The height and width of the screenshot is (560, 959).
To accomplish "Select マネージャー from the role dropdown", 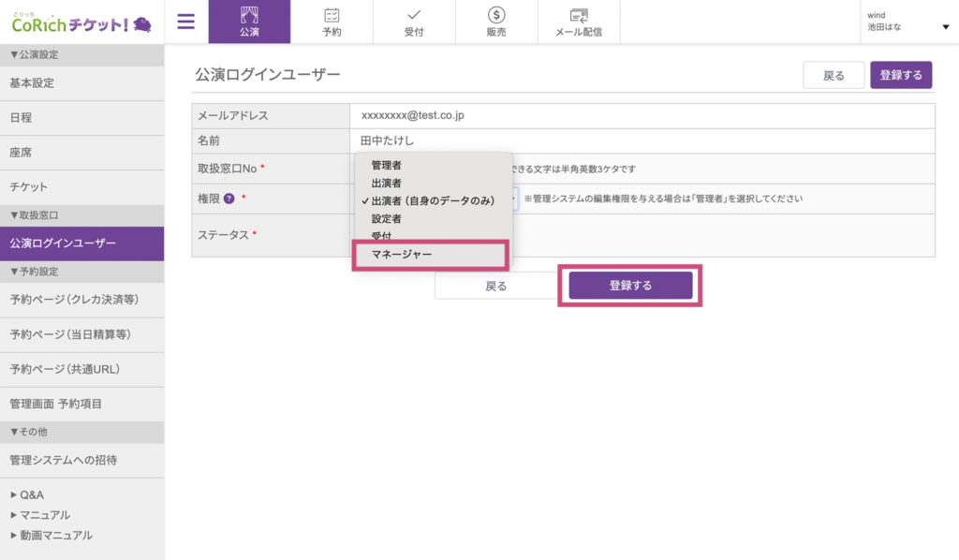I will point(402,254).
